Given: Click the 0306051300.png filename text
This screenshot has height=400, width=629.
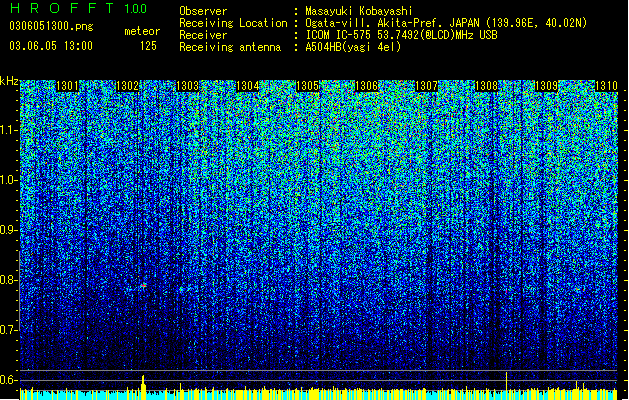Looking at the screenshot, I should tap(51, 26).
